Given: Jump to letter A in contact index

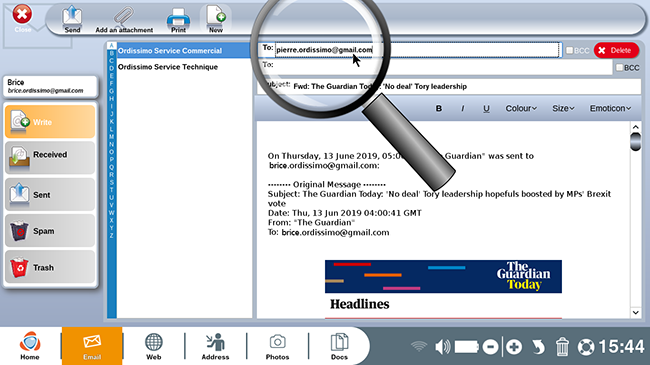Looking at the screenshot, I should [x=111, y=45].
